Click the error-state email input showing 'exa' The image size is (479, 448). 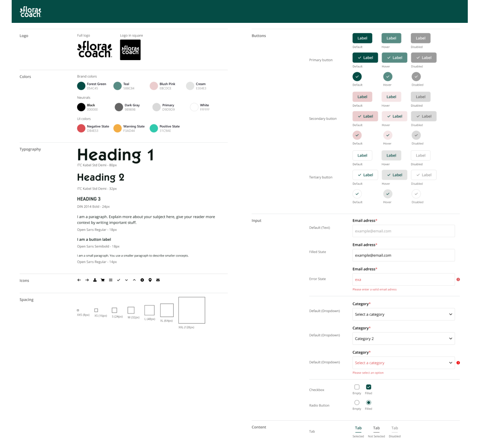coord(404,279)
